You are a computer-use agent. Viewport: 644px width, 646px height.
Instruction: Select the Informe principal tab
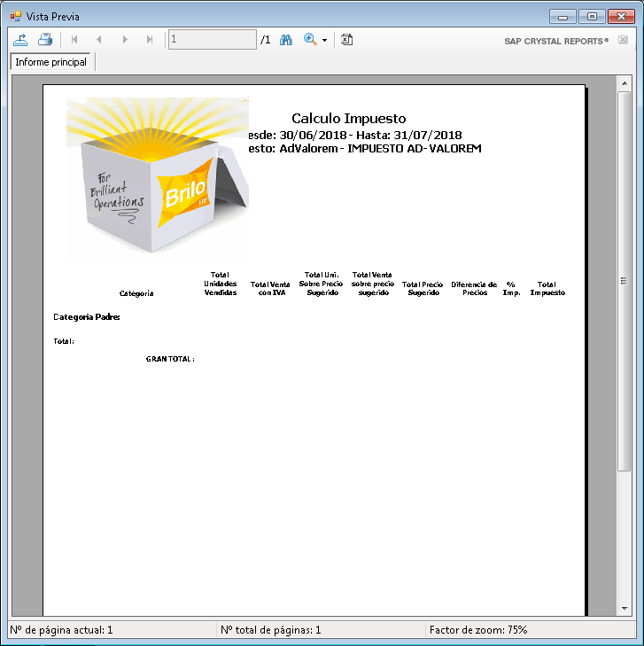click(51, 62)
